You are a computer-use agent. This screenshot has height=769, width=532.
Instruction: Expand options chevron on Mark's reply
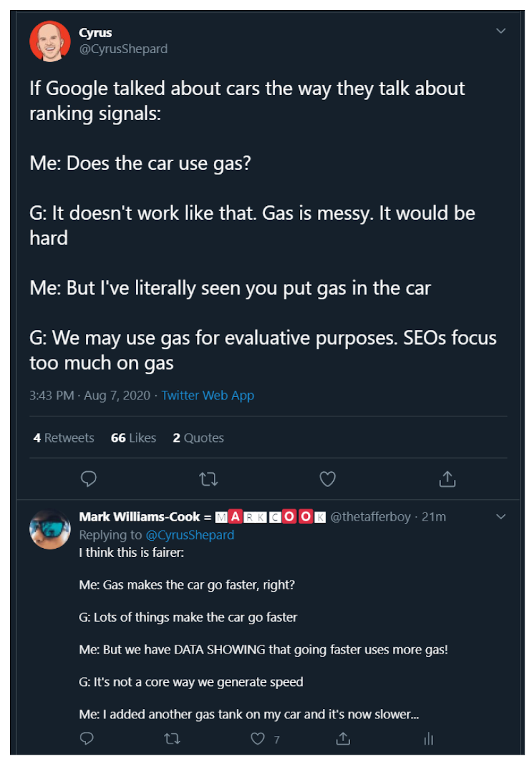coord(501,517)
